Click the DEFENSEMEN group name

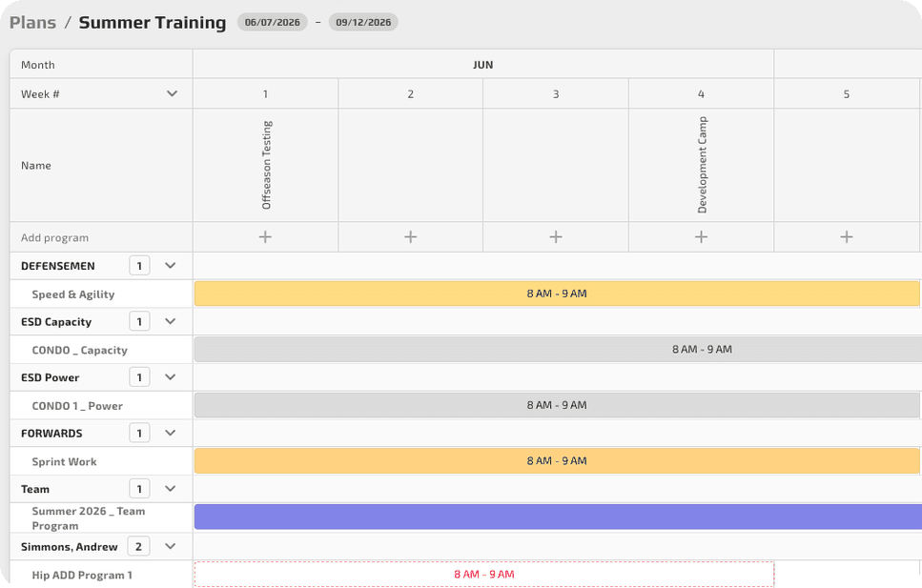[57, 266]
